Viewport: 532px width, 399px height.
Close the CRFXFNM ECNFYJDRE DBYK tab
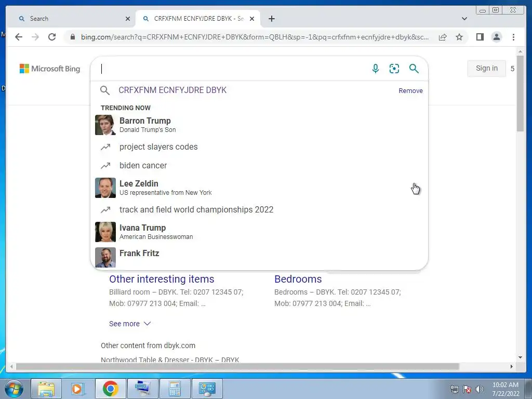252,19
